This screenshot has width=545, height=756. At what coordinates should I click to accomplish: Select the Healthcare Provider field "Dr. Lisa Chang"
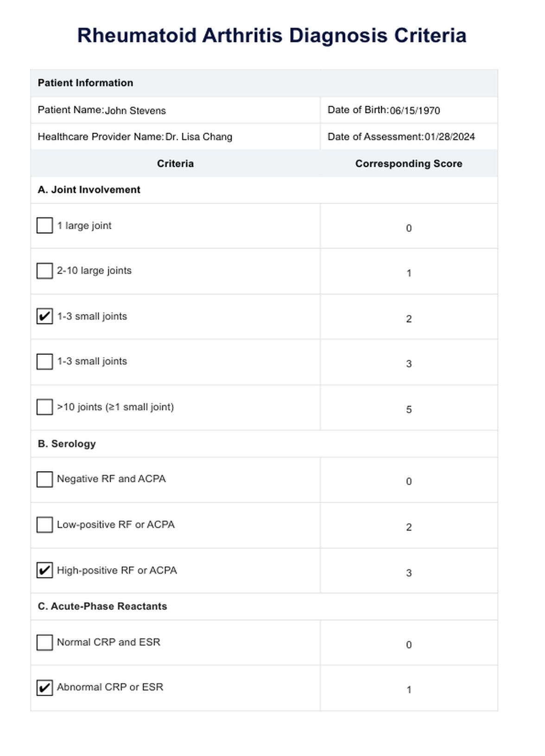click(199, 137)
